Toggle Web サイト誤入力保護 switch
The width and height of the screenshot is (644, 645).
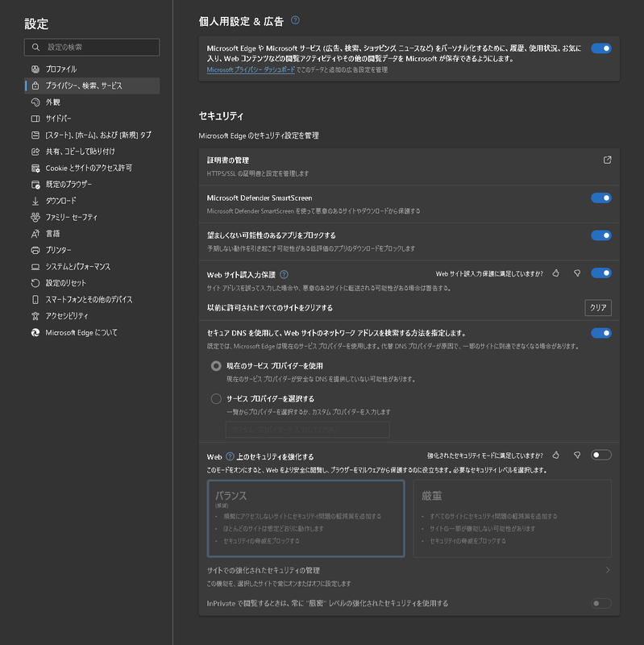600,273
